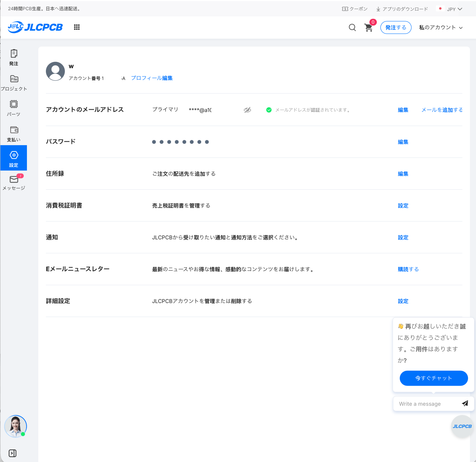Click ご注文の配送先を追加する text
Screen dimensions: 476x462
click(x=184, y=174)
